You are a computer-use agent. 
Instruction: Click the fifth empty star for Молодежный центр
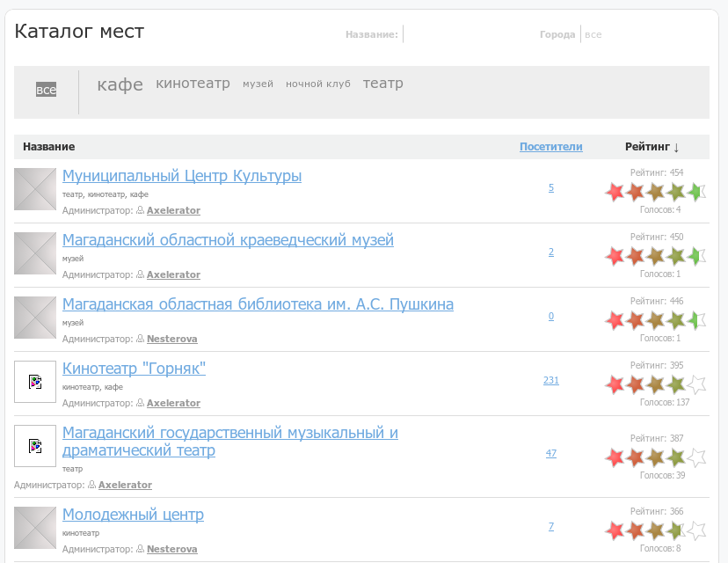click(695, 530)
